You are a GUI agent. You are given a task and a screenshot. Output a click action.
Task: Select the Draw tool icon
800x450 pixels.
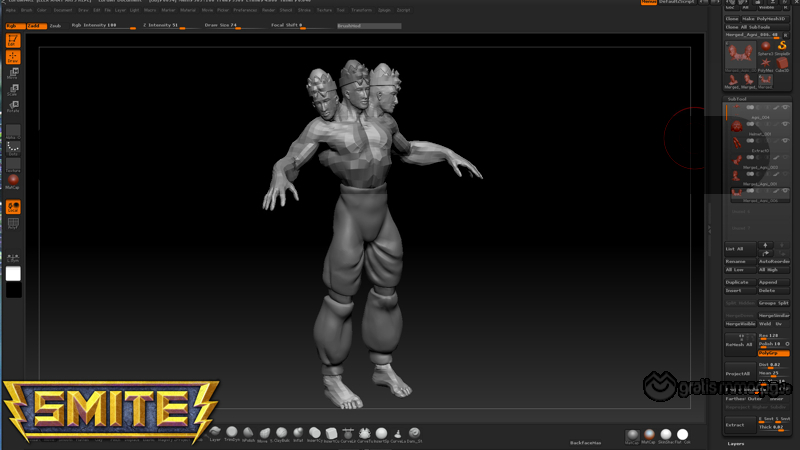[13, 57]
